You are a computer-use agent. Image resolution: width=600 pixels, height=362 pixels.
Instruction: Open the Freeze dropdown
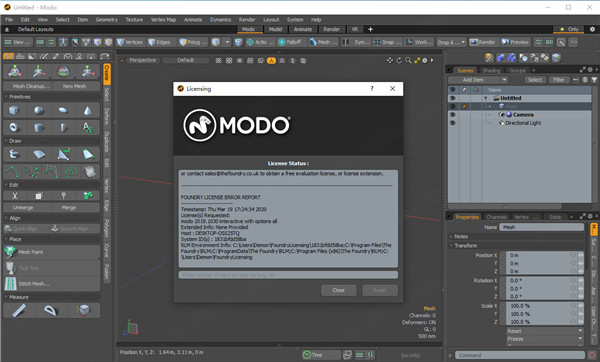(x=545, y=339)
